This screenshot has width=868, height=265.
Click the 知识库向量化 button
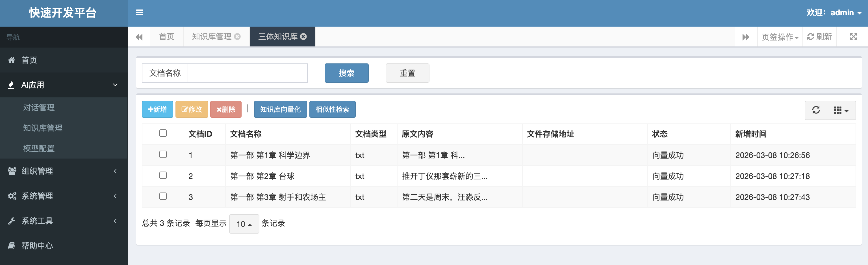(x=280, y=109)
